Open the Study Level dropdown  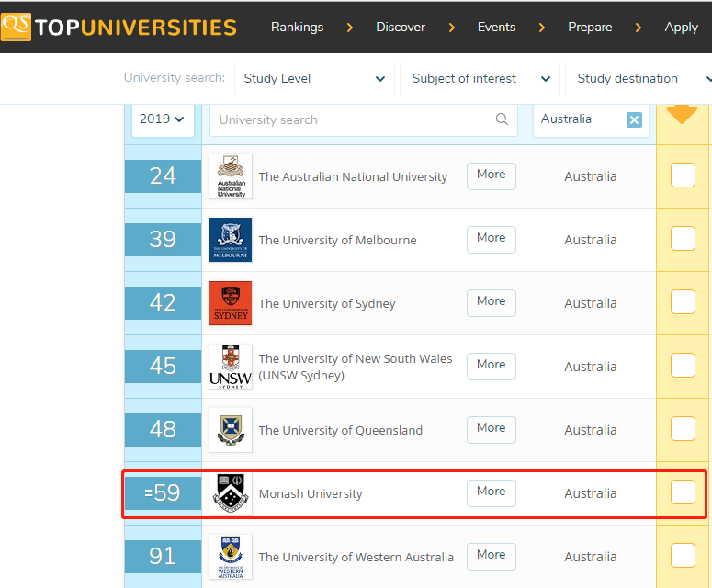click(314, 79)
